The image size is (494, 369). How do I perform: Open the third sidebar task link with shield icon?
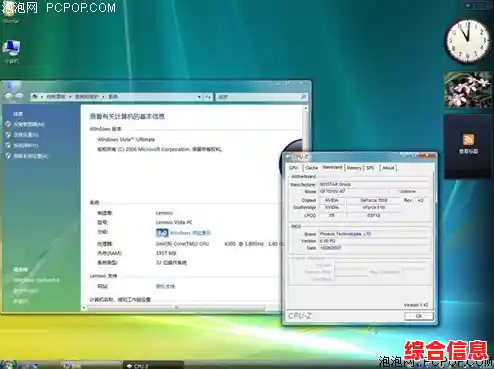(x=26, y=145)
